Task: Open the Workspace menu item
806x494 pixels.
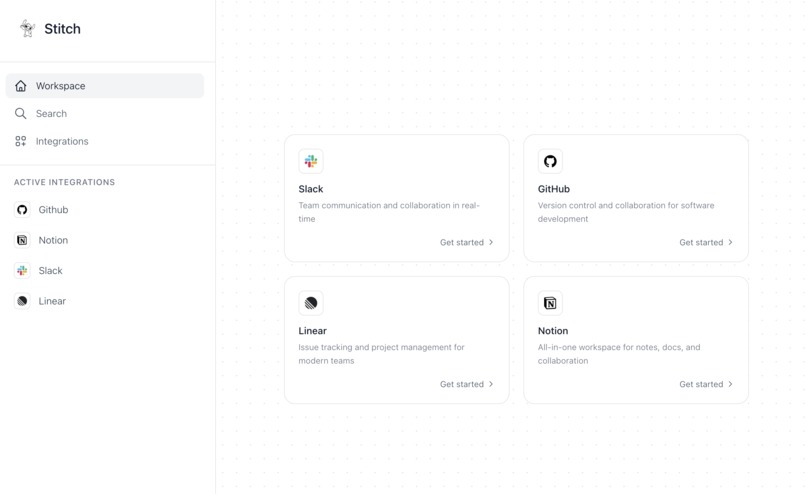Action: [105, 86]
